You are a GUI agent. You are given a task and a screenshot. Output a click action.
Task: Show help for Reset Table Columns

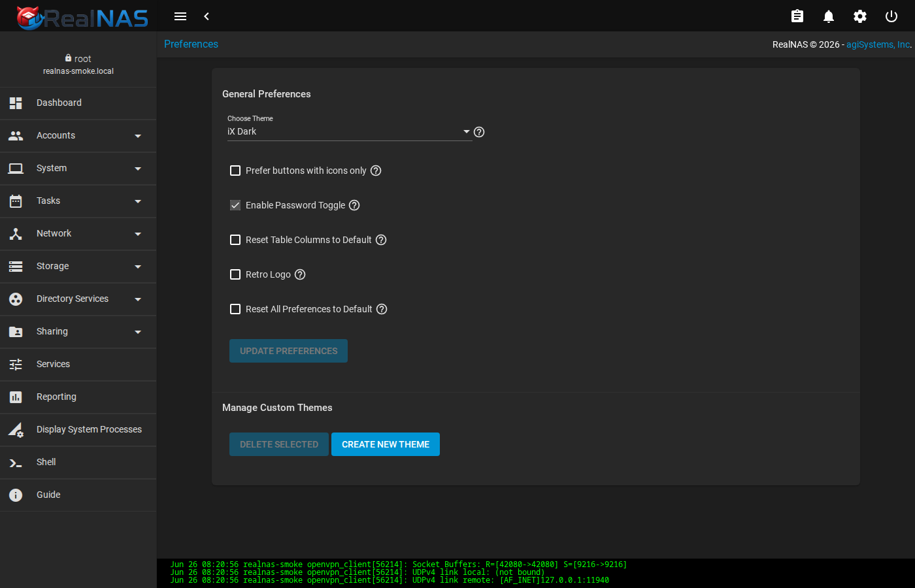[x=381, y=240]
